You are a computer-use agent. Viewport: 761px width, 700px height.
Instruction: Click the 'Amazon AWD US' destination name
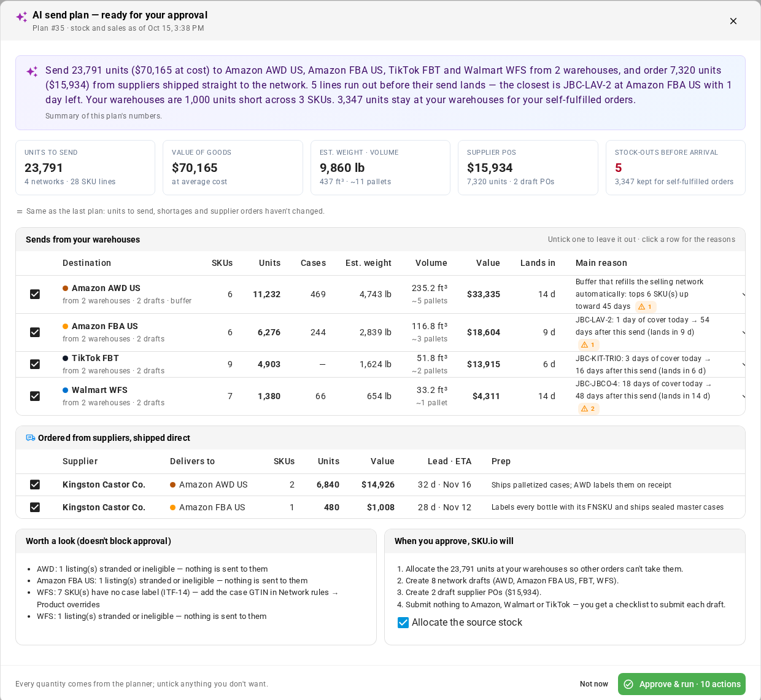coord(106,288)
